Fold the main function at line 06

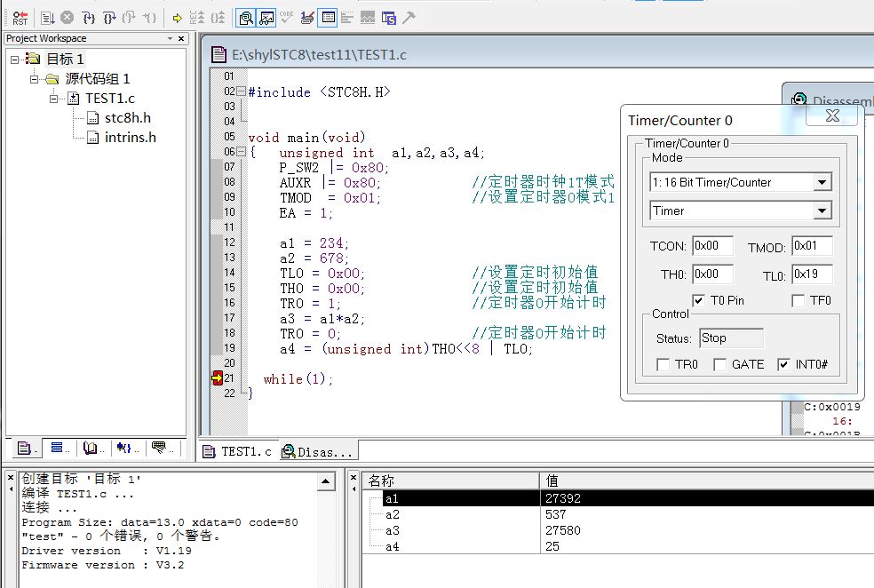pos(241,152)
